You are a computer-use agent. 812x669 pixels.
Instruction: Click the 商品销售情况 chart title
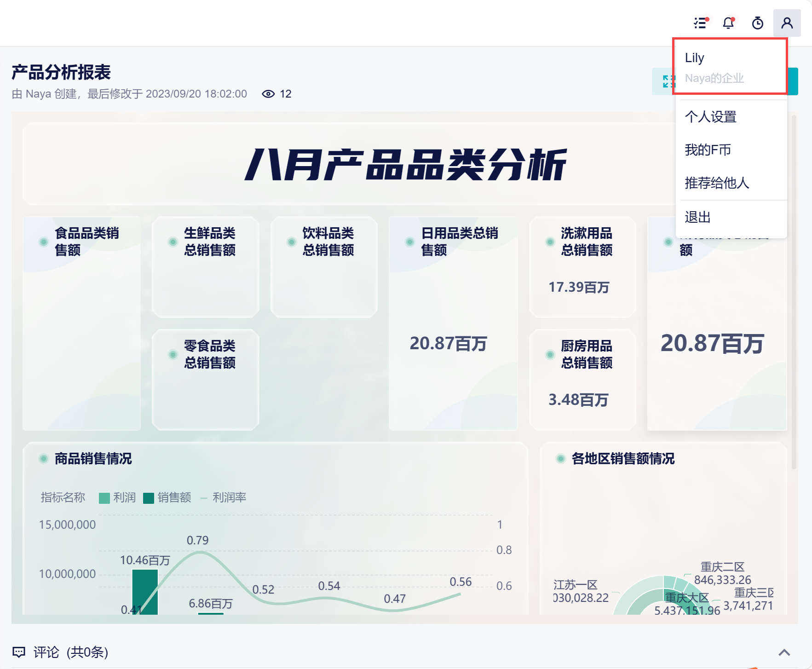point(93,459)
